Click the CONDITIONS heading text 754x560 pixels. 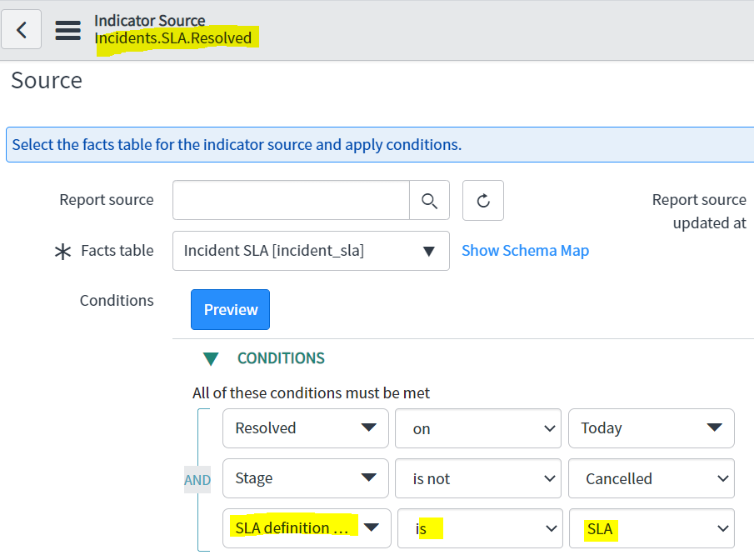coord(281,358)
